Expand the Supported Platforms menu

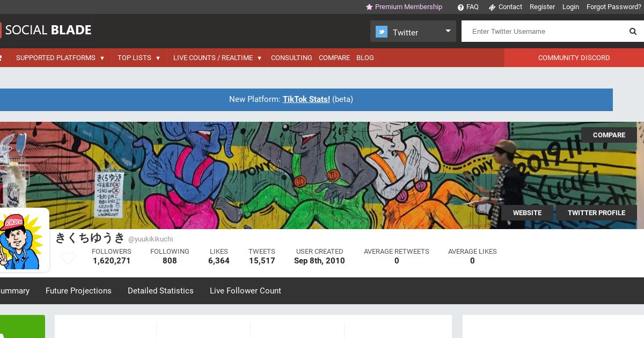point(60,57)
